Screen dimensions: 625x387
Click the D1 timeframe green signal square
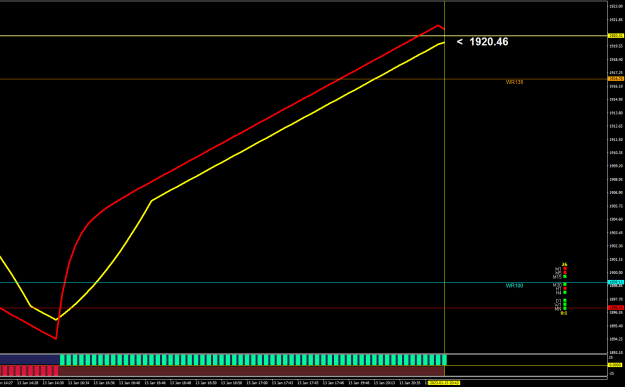coord(565,300)
